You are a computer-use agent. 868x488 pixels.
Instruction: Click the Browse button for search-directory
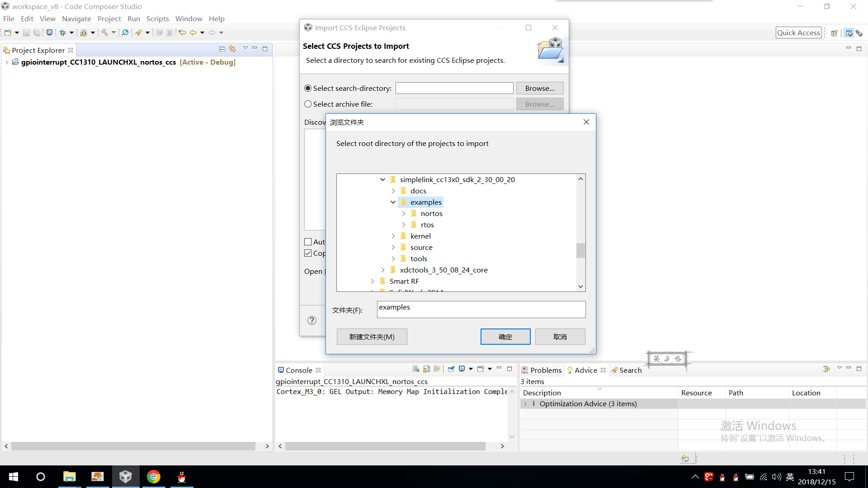(539, 88)
